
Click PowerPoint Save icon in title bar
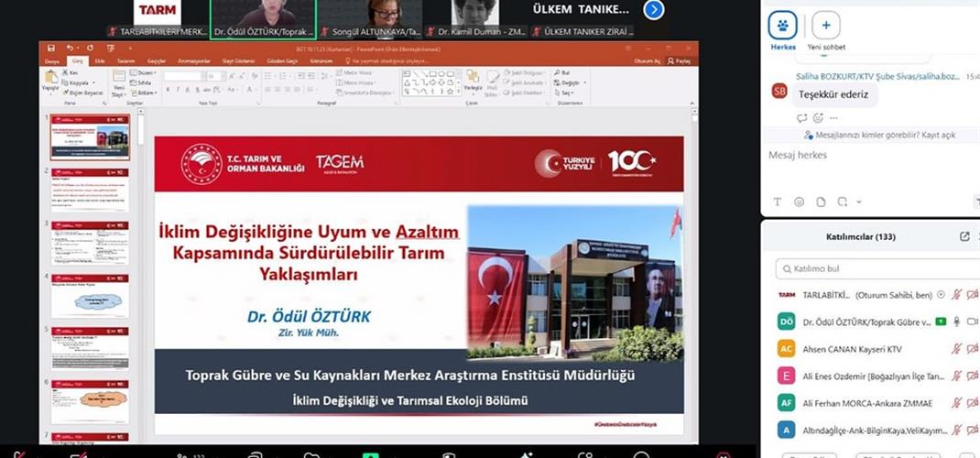pos(51,49)
